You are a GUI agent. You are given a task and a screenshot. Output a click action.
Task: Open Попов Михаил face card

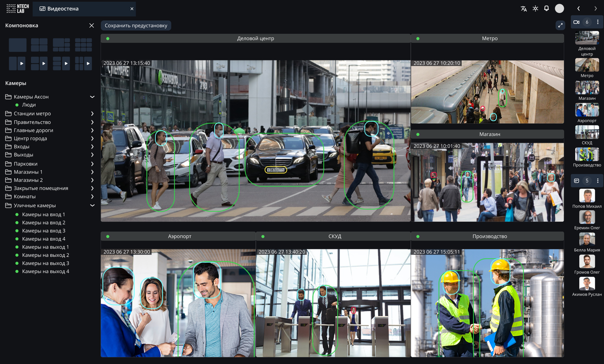587,196
